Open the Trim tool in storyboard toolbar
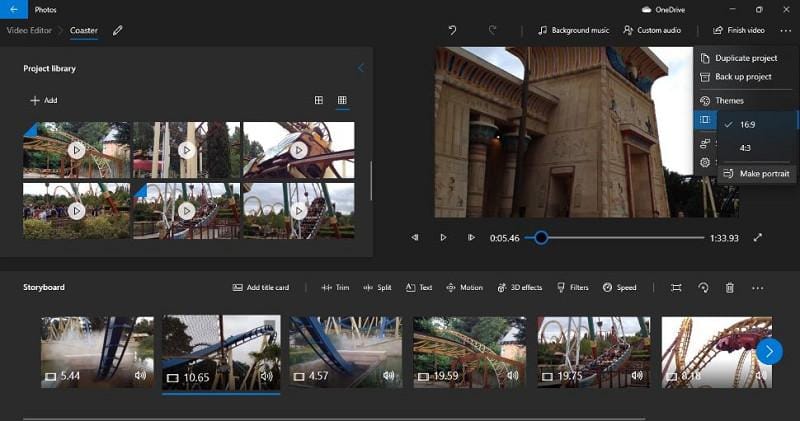The height and width of the screenshot is (421, 800). [335, 288]
